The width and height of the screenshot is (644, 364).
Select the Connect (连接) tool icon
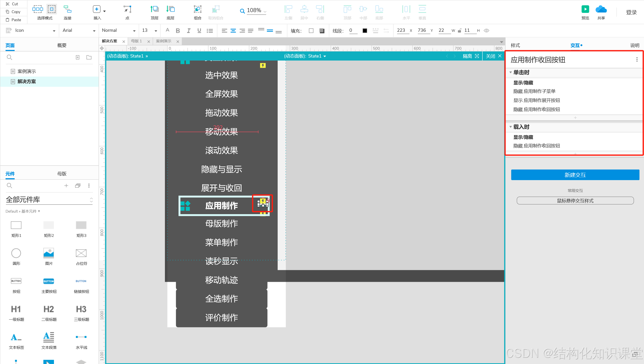click(x=67, y=9)
